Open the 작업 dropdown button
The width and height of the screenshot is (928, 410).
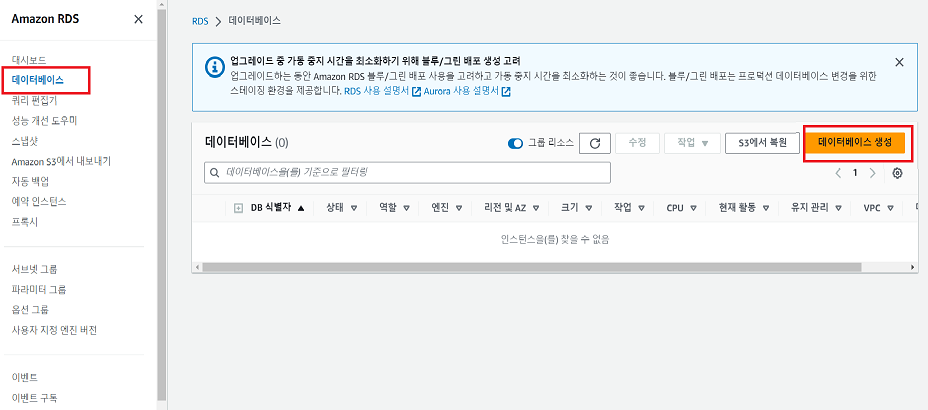(692, 143)
